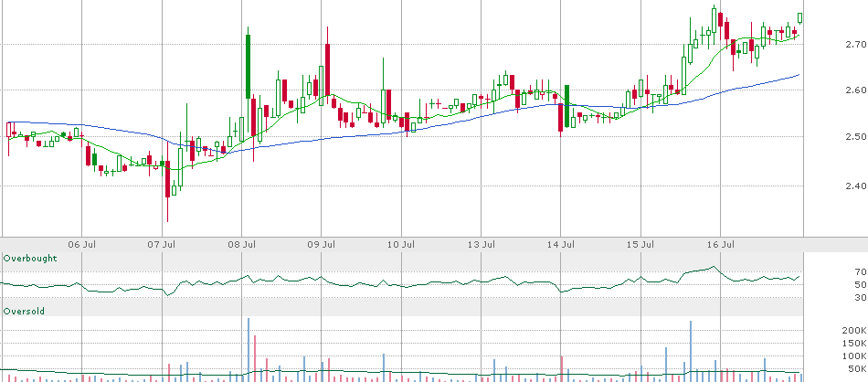
Task: Select the 2.40 price axis label
Action: coord(855,186)
